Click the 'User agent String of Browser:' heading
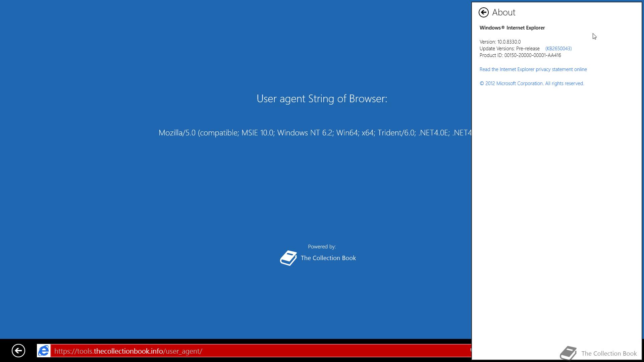This screenshot has height=362, width=644. click(322, 99)
